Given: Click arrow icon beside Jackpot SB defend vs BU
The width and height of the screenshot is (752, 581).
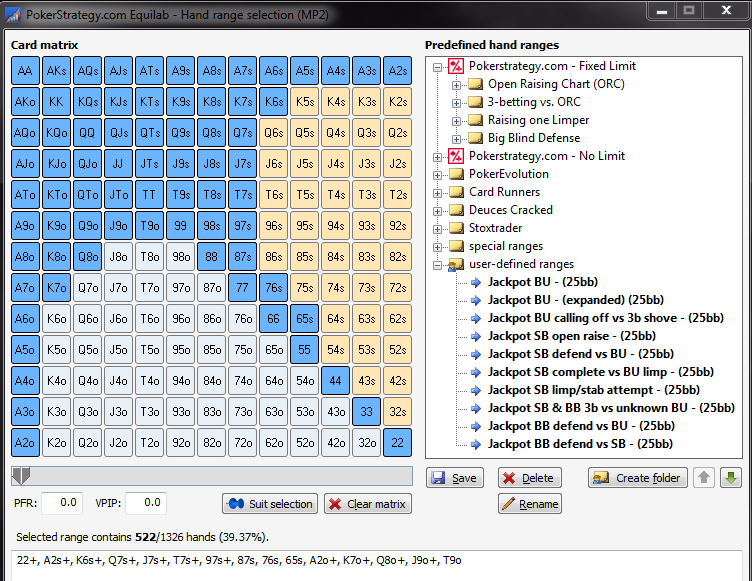Looking at the screenshot, I should (476, 355).
